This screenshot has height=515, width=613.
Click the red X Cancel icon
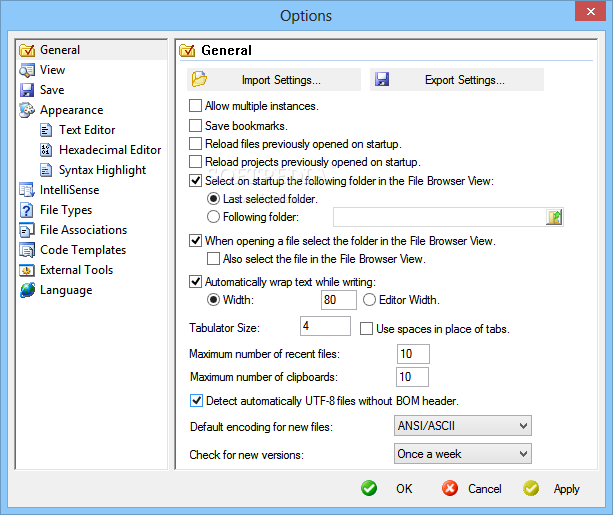click(x=450, y=488)
